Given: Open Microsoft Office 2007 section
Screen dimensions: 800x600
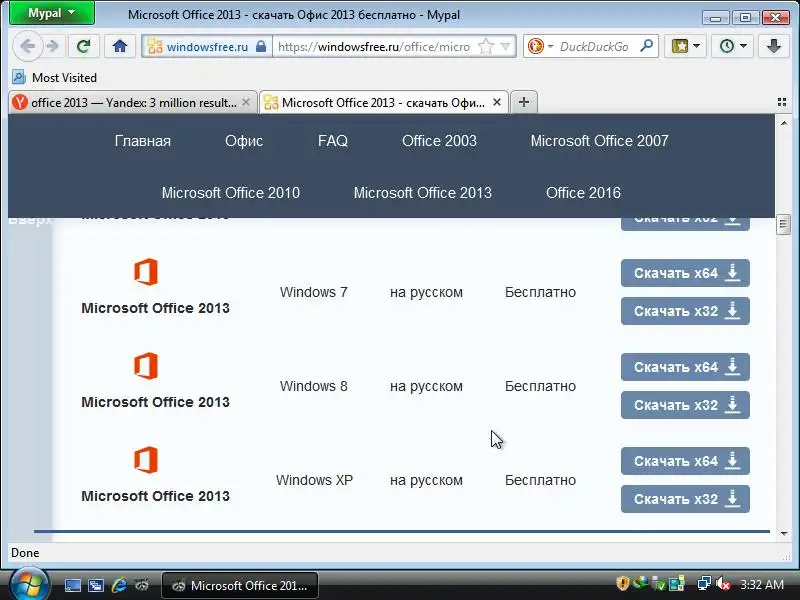Looking at the screenshot, I should pos(599,141).
